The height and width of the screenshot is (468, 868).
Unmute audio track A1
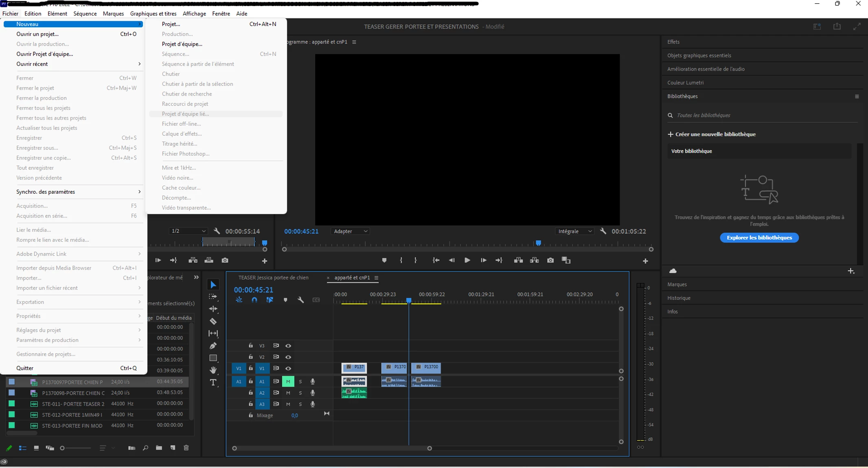click(x=288, y=381)
